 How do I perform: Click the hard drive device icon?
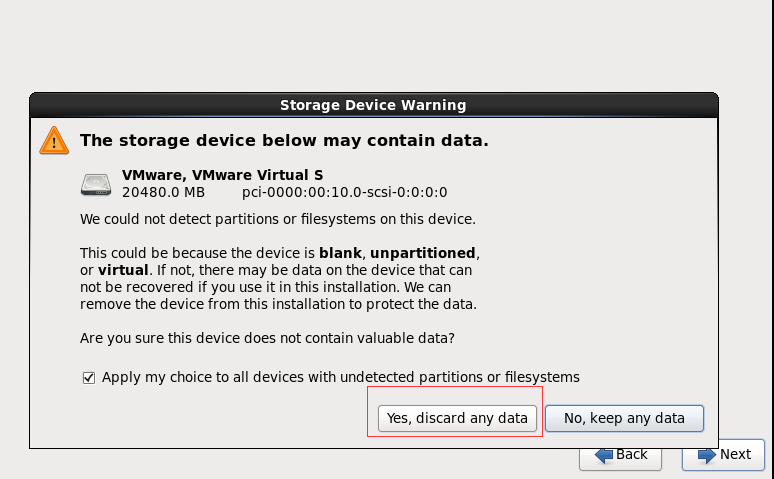[96, 184]
